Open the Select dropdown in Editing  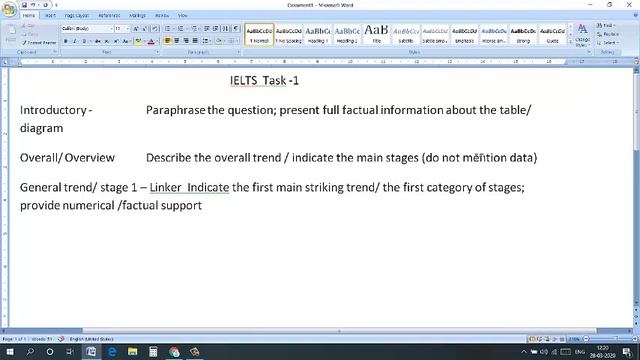click(x=608, y=42)
